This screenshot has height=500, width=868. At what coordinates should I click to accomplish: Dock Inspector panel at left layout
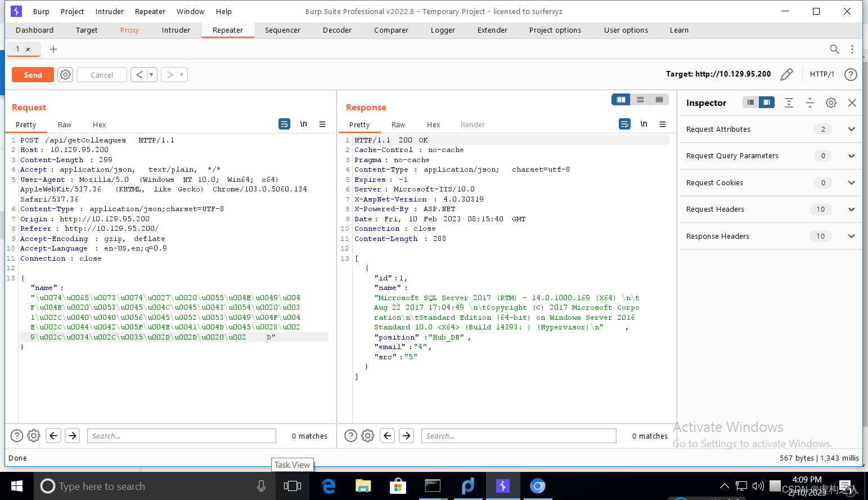tap(750, 102)
